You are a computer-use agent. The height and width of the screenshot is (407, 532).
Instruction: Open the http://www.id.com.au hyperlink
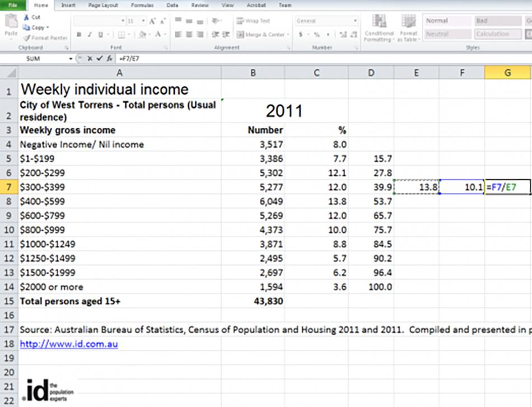coord(69,344)
